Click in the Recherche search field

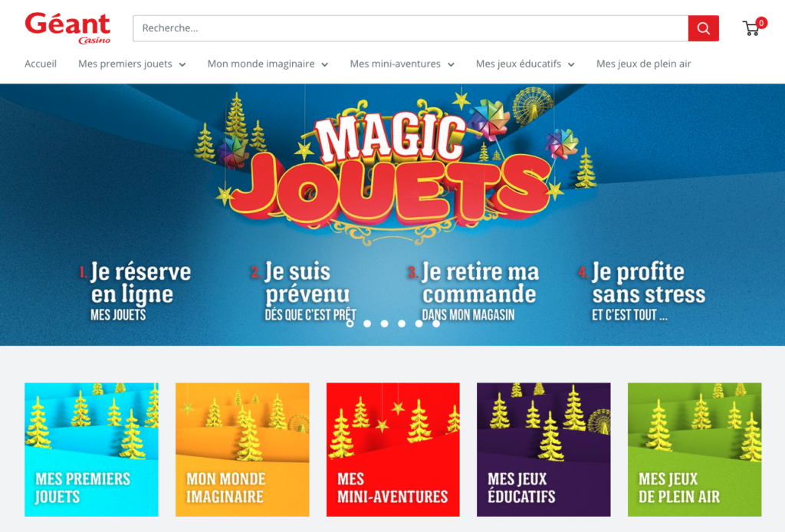411,28
